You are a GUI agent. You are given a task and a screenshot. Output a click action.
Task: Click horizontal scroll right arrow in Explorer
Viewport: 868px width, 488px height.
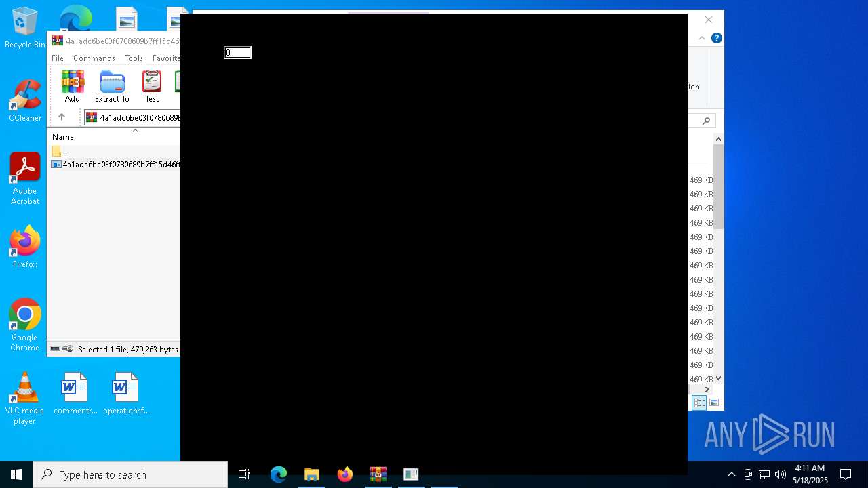click(x=707, y=389)
